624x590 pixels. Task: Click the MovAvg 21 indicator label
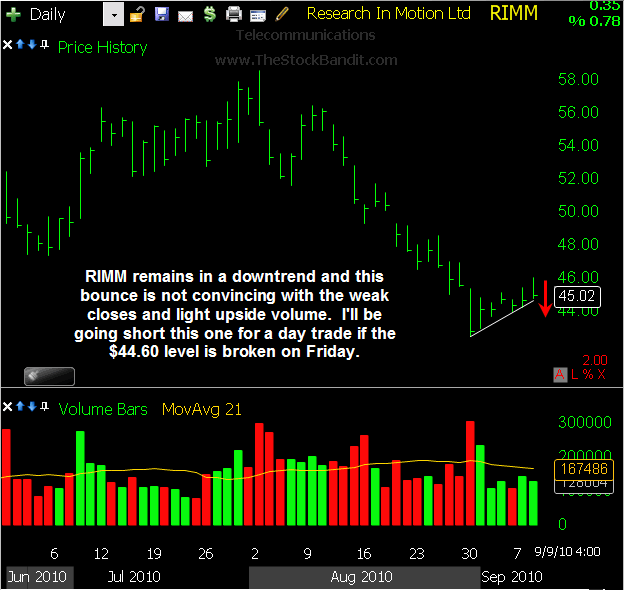(202, 409)
